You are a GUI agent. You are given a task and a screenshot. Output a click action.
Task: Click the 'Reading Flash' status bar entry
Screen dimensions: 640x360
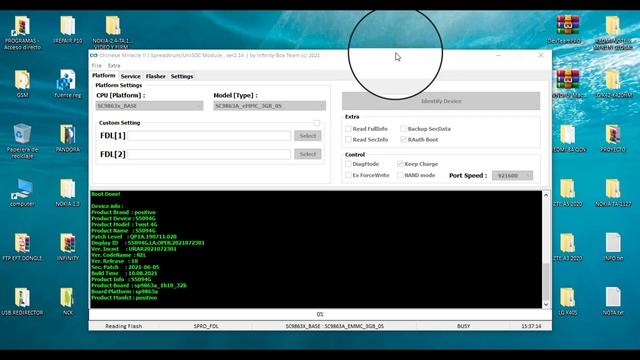coord(124,326)
